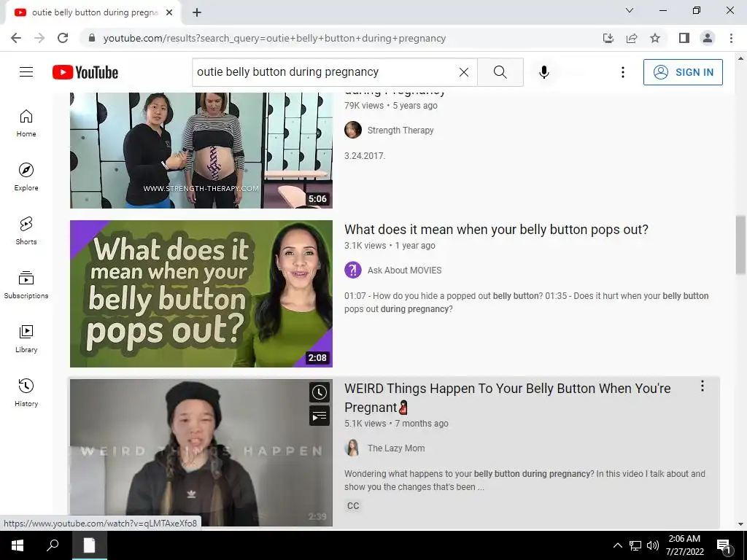Click the '5.1K views' text

(365, 424)
